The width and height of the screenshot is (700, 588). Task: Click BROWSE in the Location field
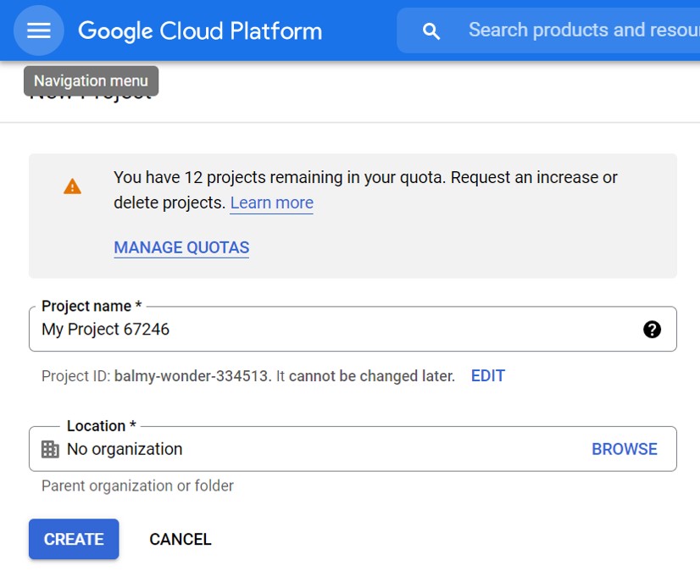click(x=624, y=449)
